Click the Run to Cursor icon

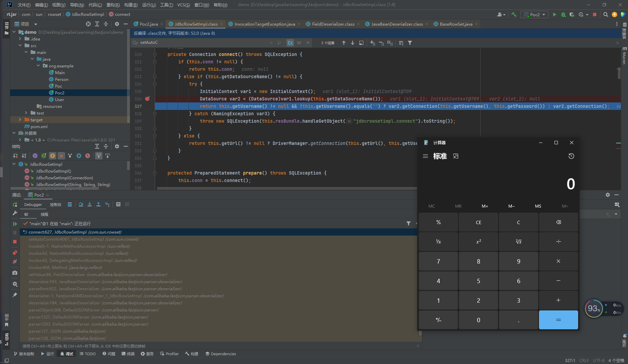click(x=107, y=204)
